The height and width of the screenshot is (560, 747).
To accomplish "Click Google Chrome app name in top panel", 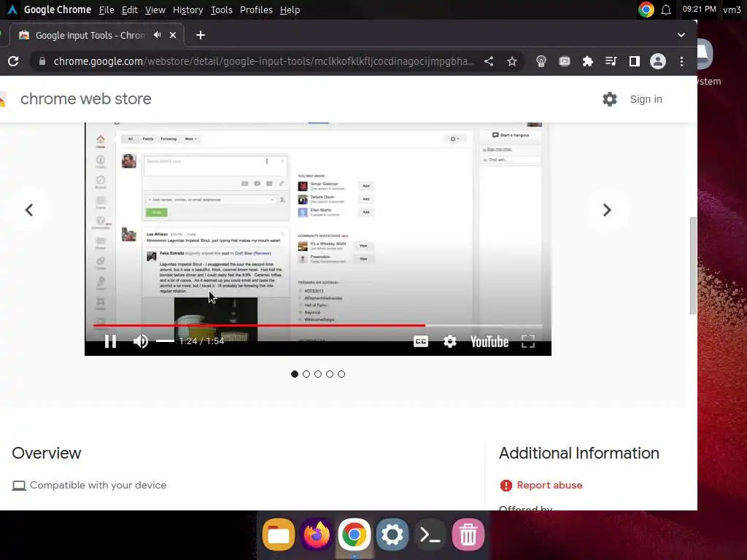I will 58,10.
